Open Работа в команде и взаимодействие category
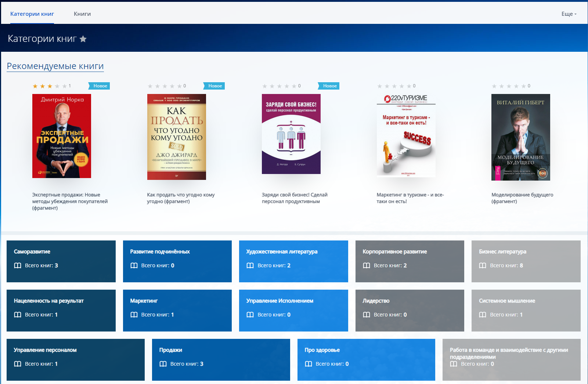 (x=512, y=360)
